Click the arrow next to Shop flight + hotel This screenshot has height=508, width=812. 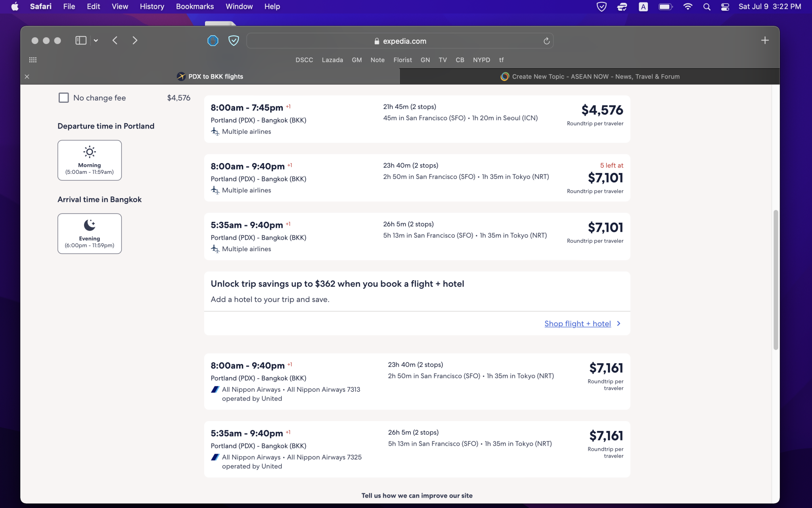619,323
